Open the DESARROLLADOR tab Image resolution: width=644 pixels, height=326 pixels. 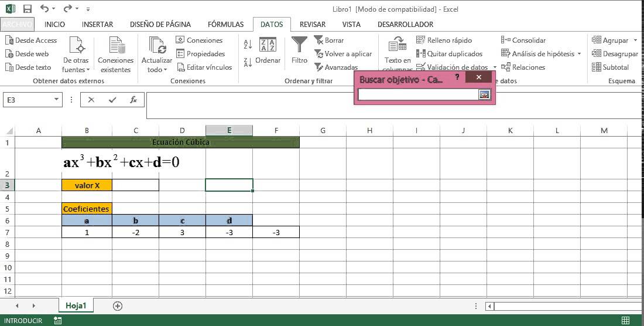tap(405, 24)
